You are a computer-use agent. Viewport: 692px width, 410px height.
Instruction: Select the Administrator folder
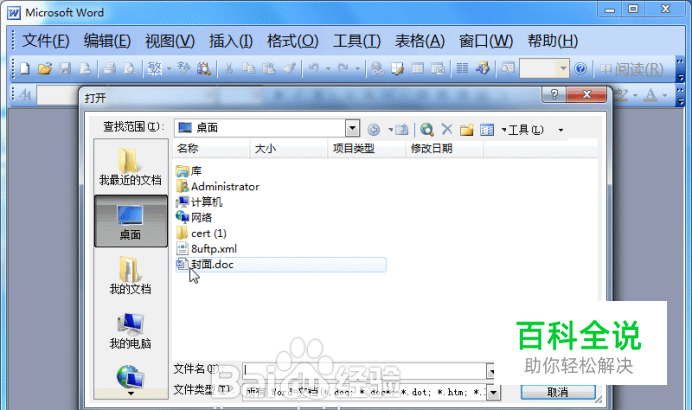(x=218, y=186)
